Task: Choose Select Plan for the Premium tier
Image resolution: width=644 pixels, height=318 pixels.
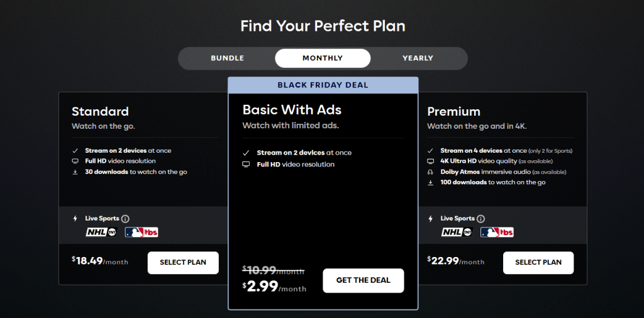Action: coord(538,263)
